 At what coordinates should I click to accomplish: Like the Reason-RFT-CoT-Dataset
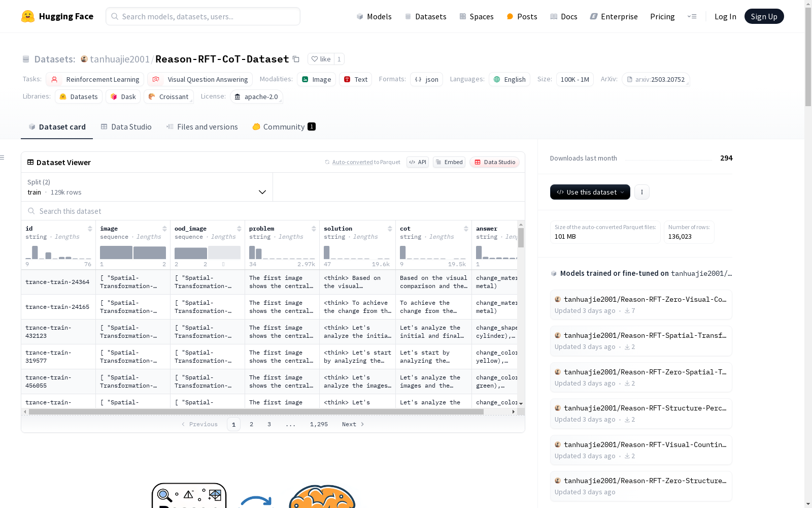(321, 59)
